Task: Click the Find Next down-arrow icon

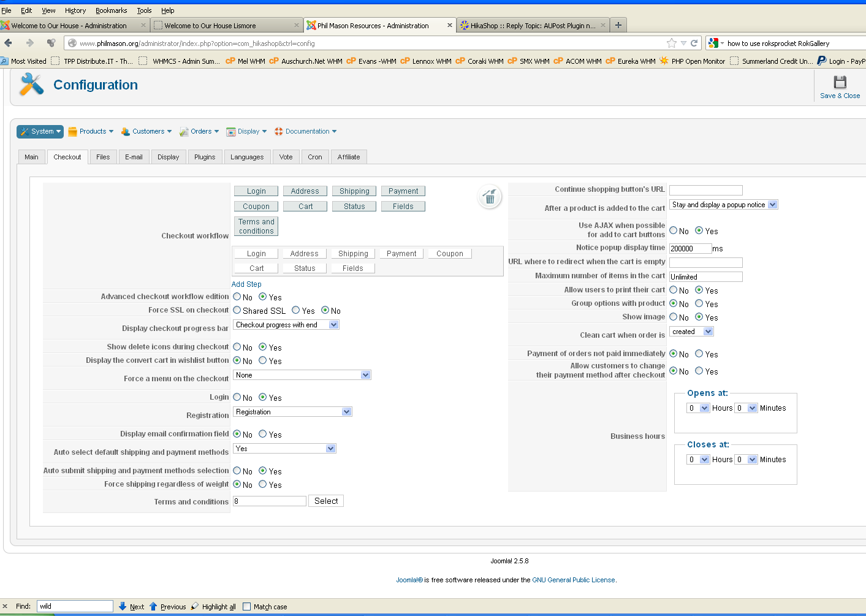Action: coord(123,606)
